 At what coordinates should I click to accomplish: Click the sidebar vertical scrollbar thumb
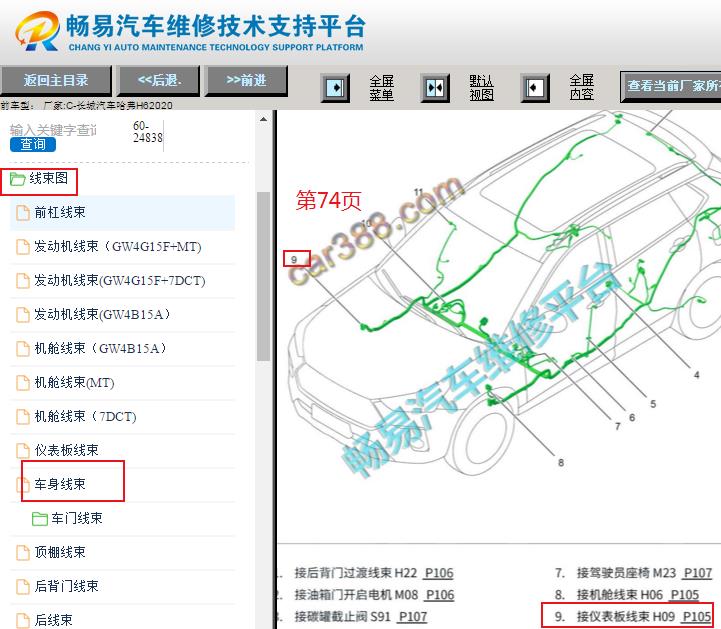click(x=263, y=276)
